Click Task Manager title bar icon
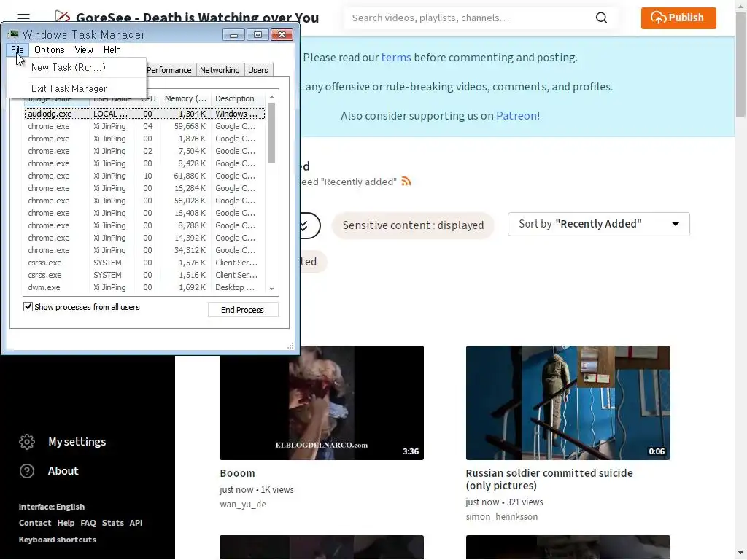Screen dimensions: 747x560 tap(13, 34)
